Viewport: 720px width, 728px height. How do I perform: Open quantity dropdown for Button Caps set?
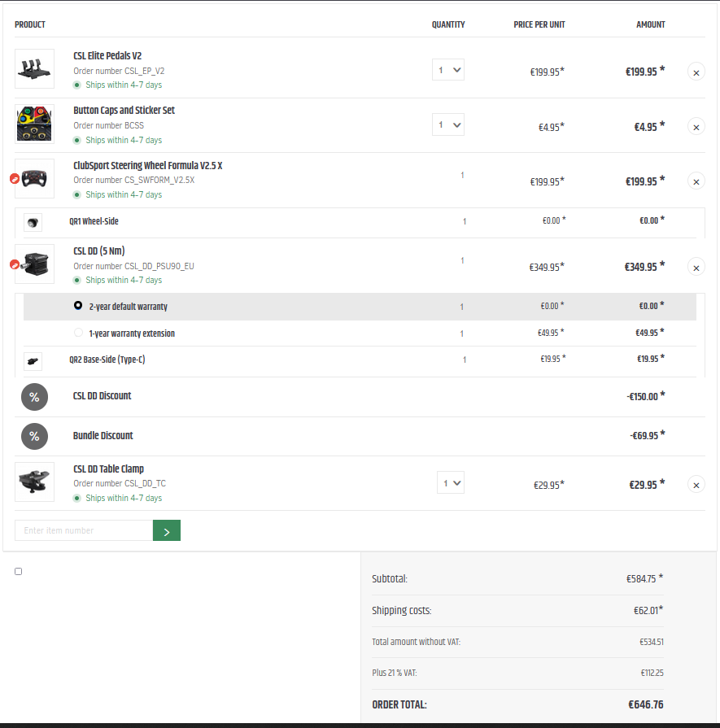tap(447, 124)
